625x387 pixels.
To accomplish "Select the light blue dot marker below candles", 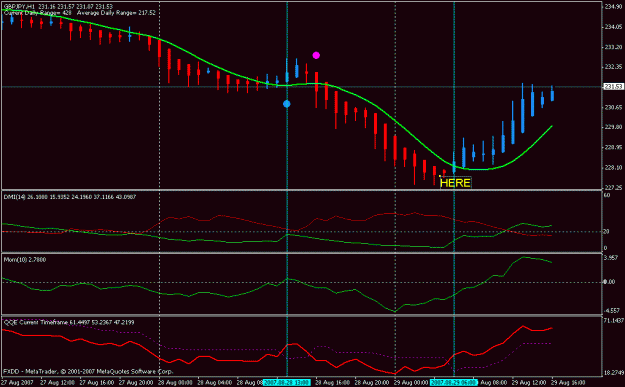I will point(287,104).
